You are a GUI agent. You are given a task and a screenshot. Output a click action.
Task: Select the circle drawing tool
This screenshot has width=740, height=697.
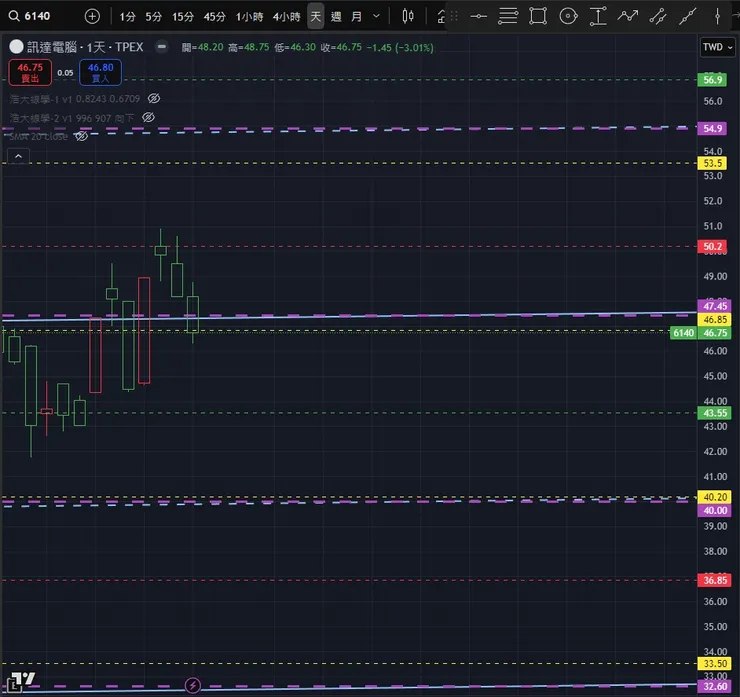(568, 17)
